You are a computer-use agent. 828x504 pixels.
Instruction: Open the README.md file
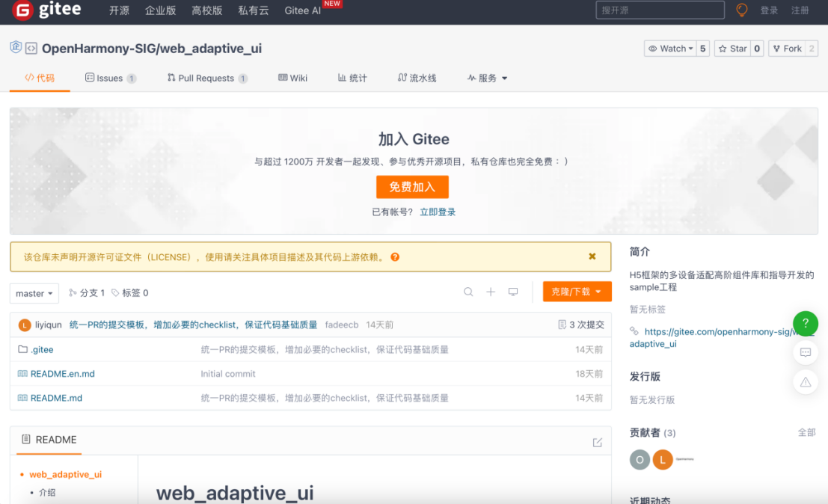coord(56,398)
